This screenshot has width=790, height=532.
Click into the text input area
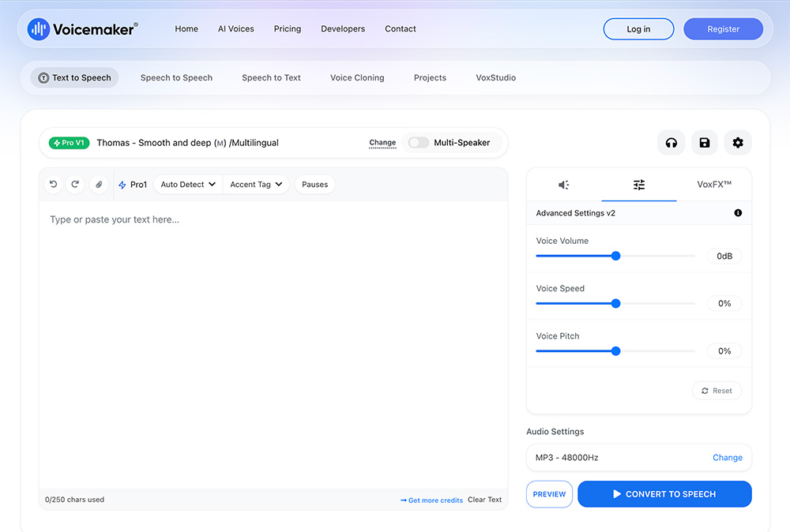pyautogui.click(x=273, y=345)
